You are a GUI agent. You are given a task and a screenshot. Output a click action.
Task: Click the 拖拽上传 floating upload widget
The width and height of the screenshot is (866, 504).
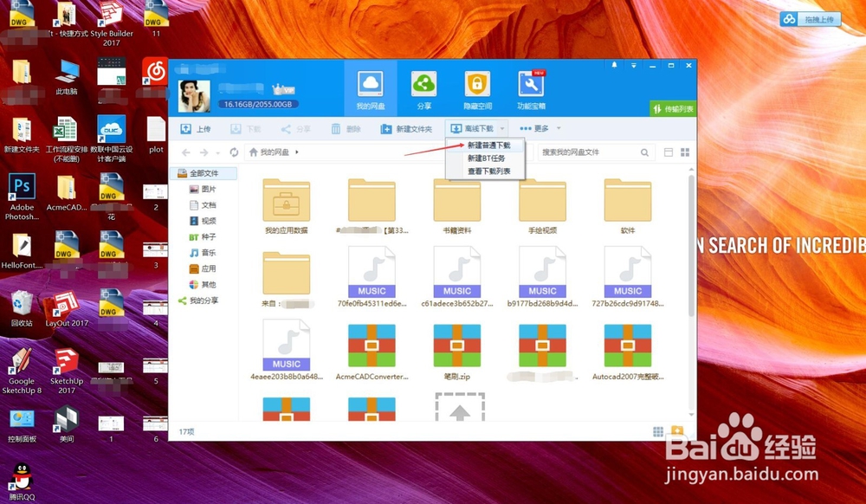[x=811, y=19]
